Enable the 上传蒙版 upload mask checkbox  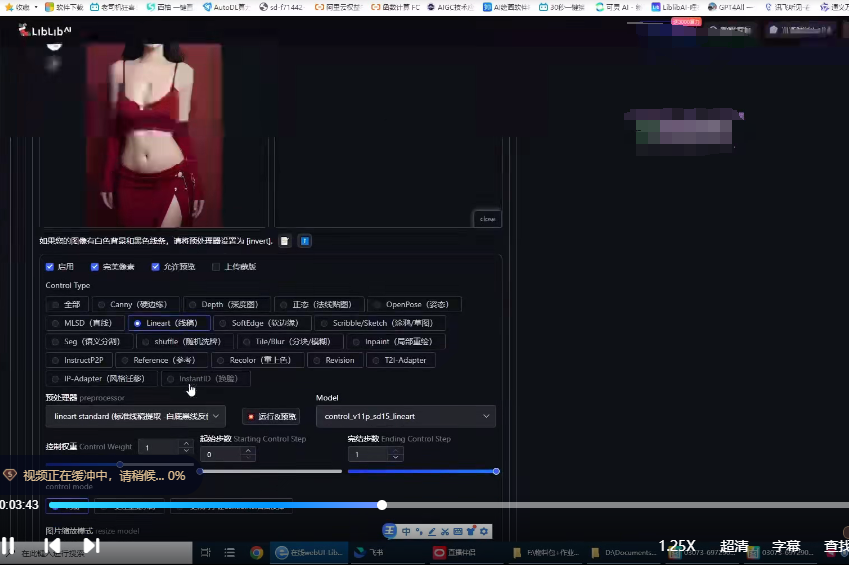click(216, 267)
